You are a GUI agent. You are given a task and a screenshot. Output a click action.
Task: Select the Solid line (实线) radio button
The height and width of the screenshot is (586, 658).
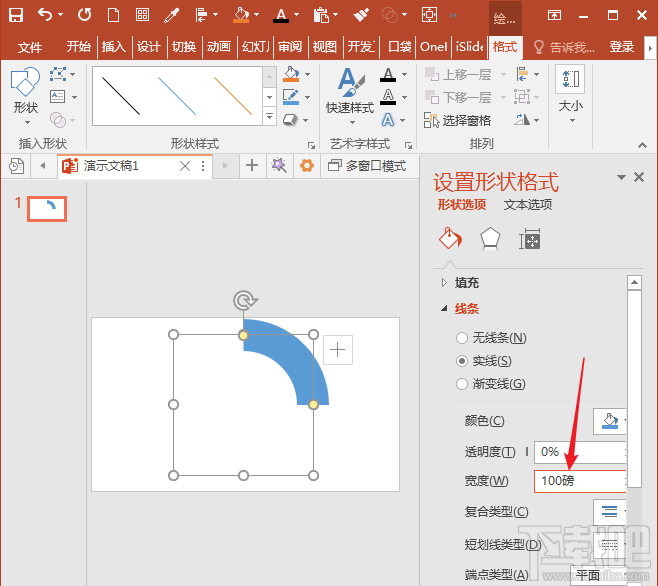pos(461,361)
